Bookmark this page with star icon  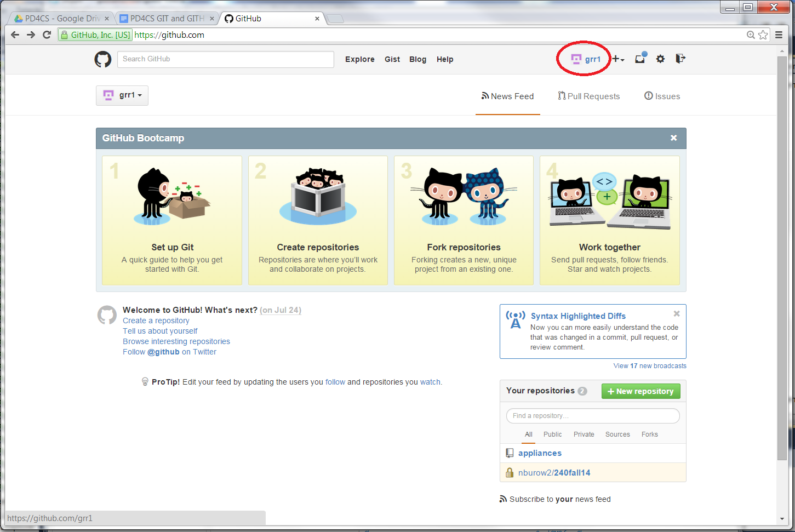[x=763, y=35]
